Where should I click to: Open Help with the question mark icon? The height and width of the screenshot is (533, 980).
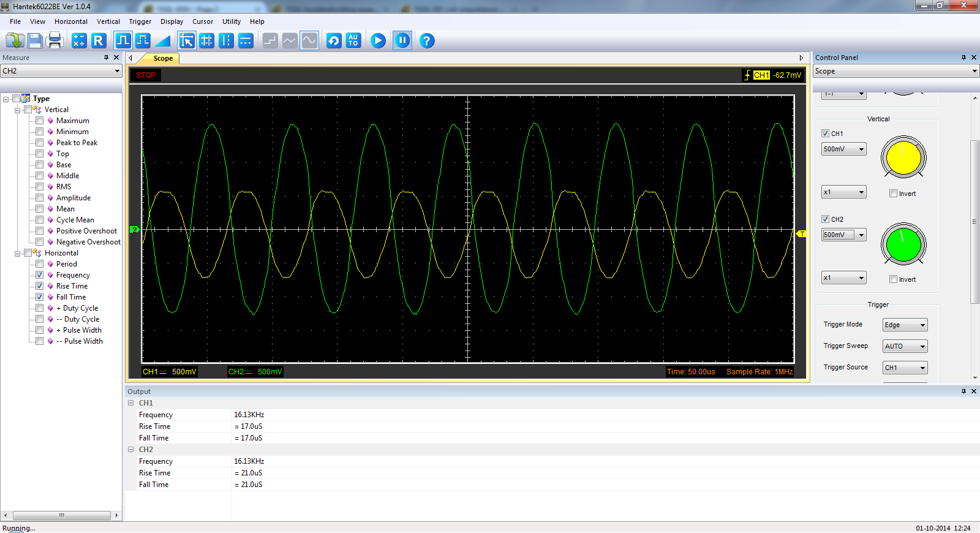click(427, 41)
